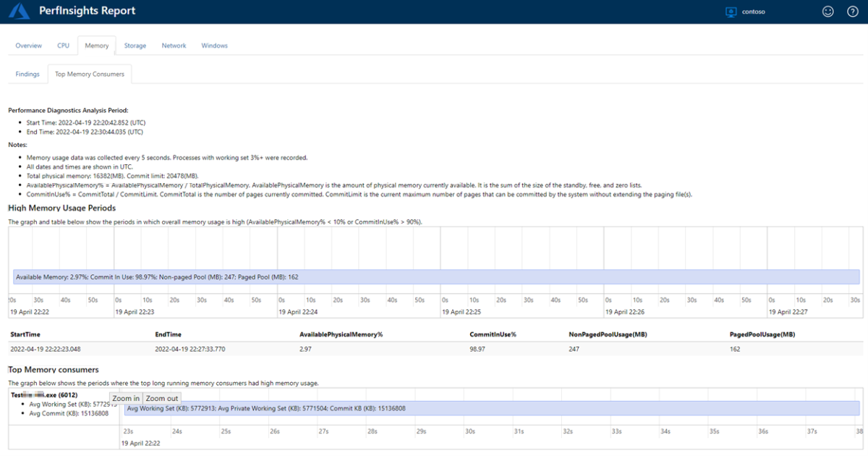Click the 30s tick in consumer timeline
The image size is (868, 456).
469,432
